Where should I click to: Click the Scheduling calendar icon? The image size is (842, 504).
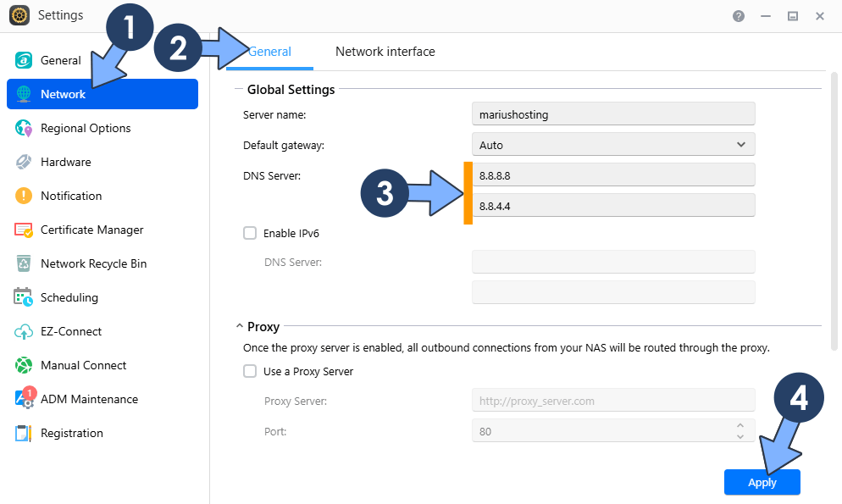[x=23, y=296]
